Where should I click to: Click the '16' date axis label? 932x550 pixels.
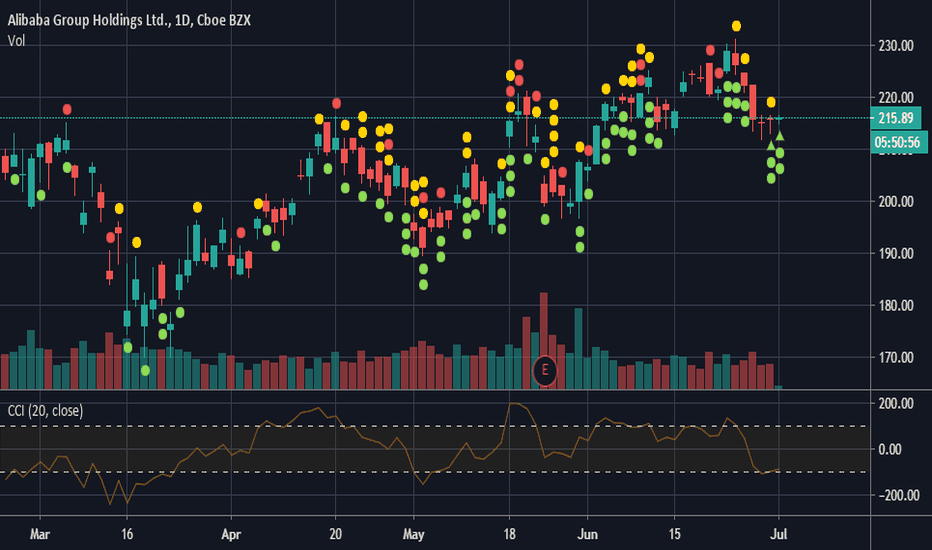coord(127,534)
